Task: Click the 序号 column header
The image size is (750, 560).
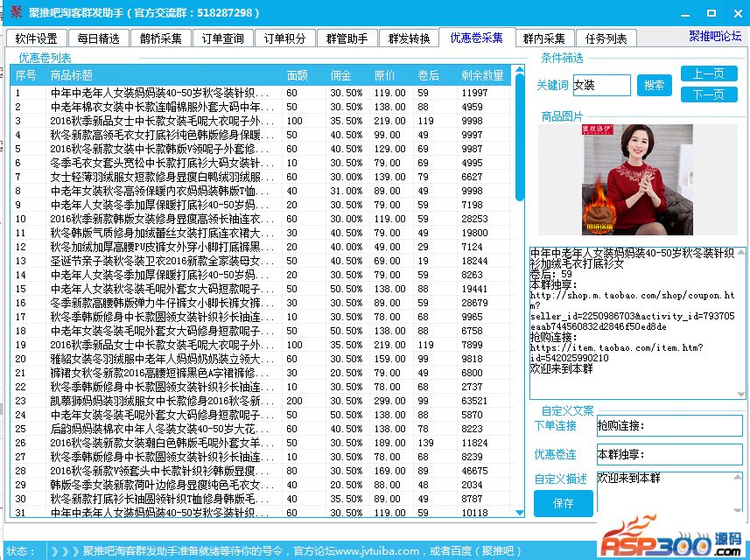Action: (x=26, y=75)
